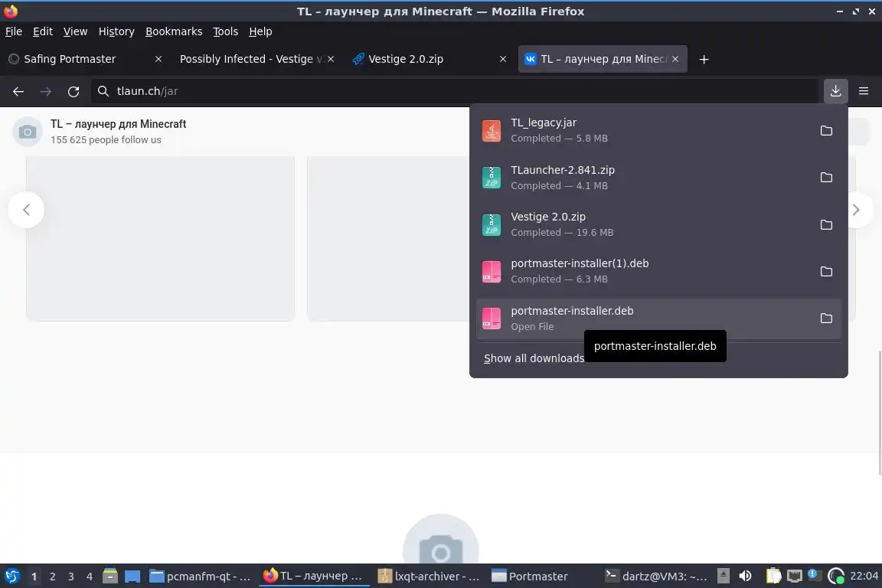Click the show desktop taskbar icon
Screen dimensions: 882x588
(132, 577)
